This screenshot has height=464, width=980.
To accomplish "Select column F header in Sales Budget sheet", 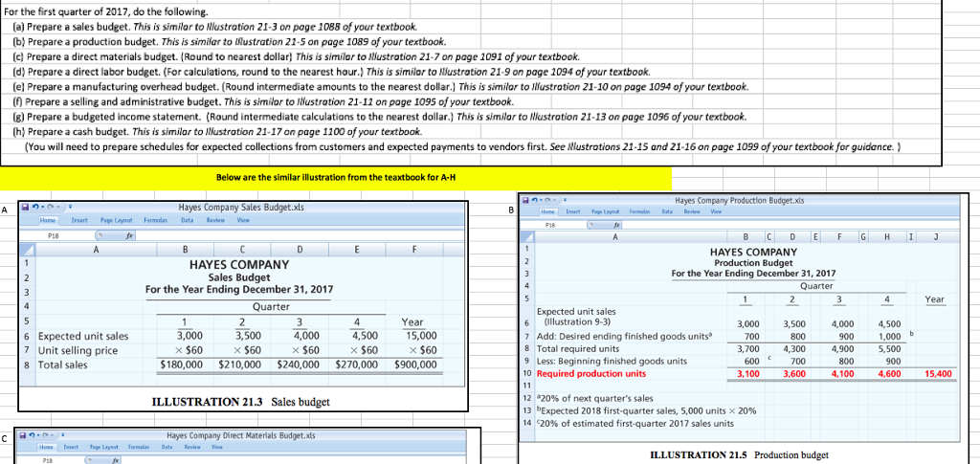I will (x=413, y=249).
